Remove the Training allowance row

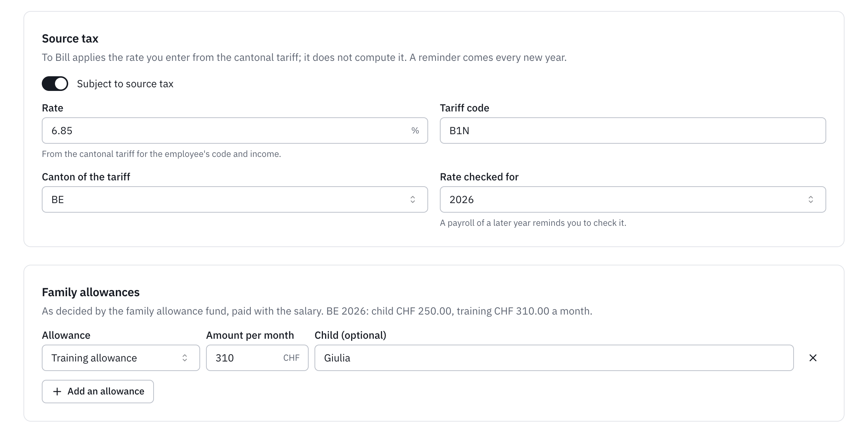tap(813, 358)
